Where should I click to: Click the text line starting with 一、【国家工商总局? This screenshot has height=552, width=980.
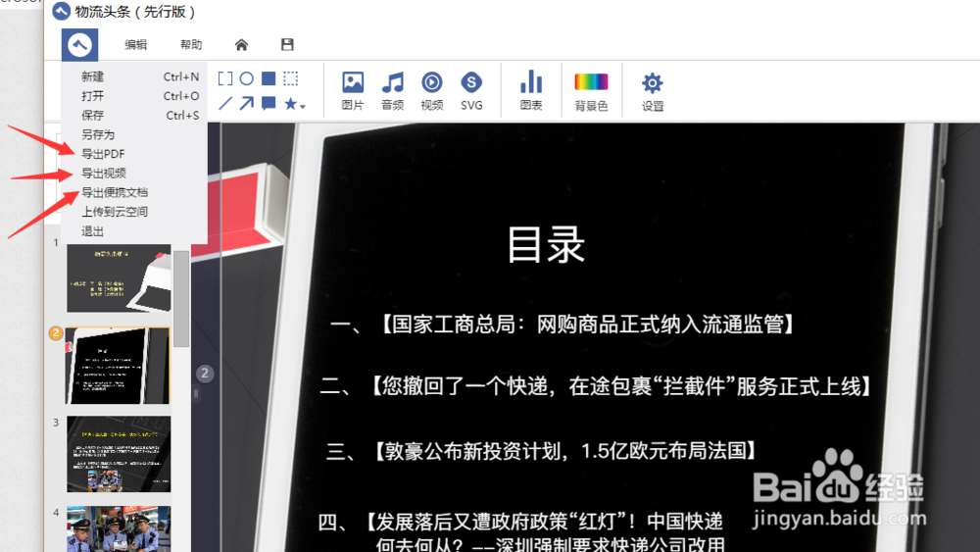(x=563, y=325)
